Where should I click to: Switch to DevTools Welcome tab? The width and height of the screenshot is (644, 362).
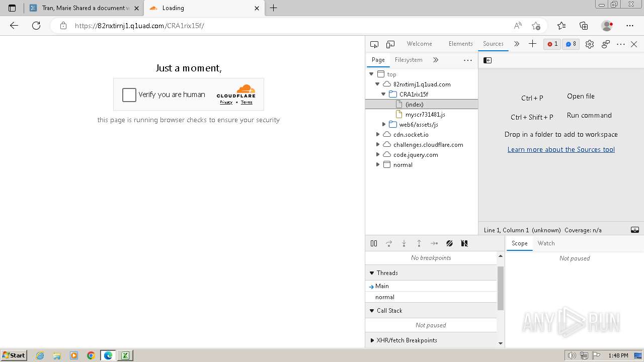tap(420, 44)
